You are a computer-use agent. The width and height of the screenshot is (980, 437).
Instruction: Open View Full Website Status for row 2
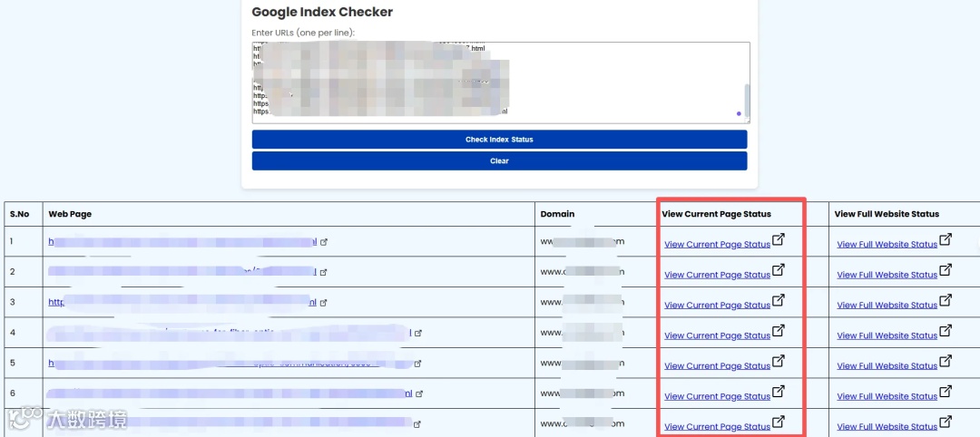(x=887, y=275)
